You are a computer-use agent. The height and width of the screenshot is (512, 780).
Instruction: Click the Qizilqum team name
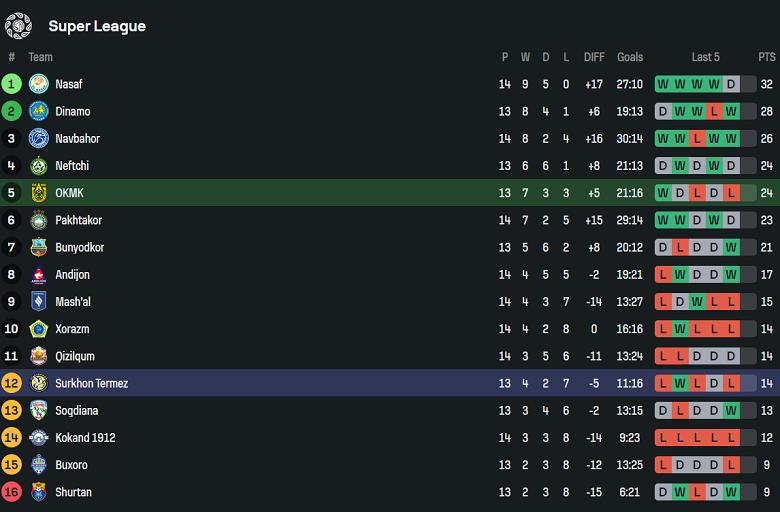click(76, 356)
